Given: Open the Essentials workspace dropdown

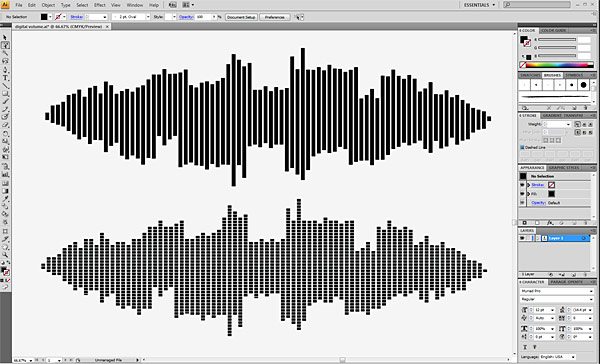Looking at the screenshot, I should (479, 5).
